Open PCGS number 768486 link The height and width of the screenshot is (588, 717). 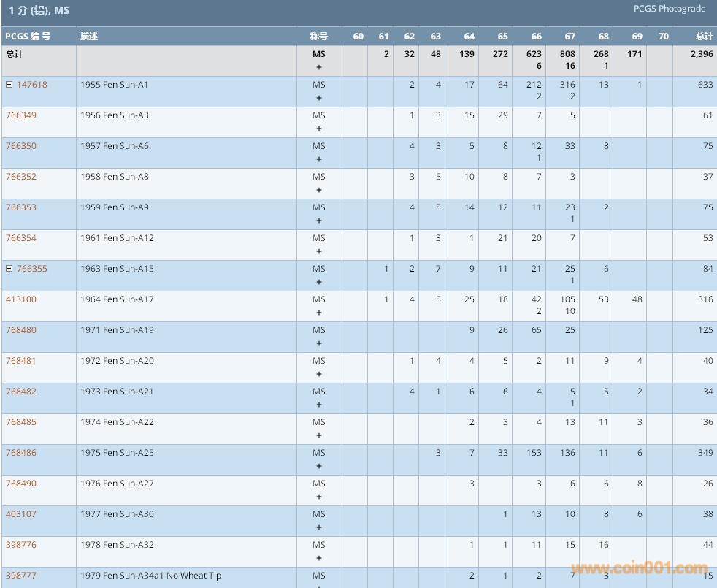tap(21, 453)
